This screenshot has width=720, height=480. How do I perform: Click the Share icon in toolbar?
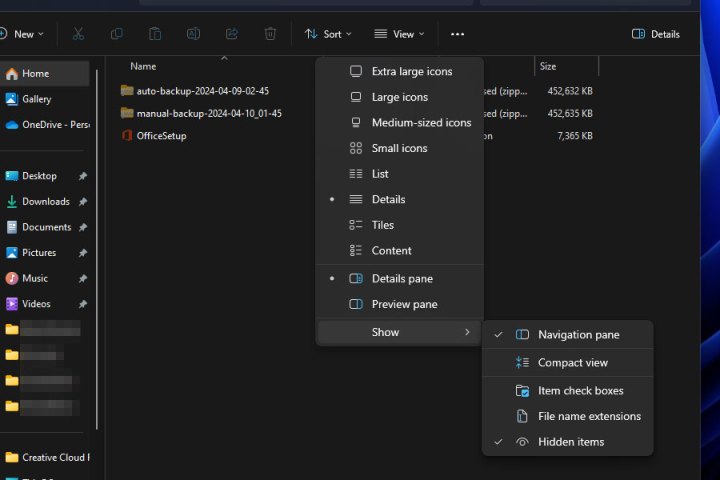(x=232, y=34)
